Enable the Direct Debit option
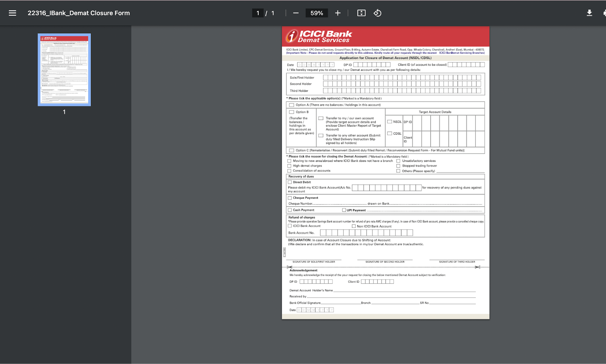Viewport: 606px width, 364px height. [x=290, y=182]
